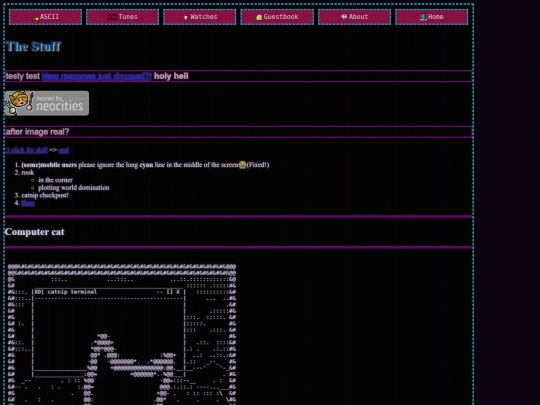Visit the Guestbook page
540x405 pixels.
(x=277, y=17)
